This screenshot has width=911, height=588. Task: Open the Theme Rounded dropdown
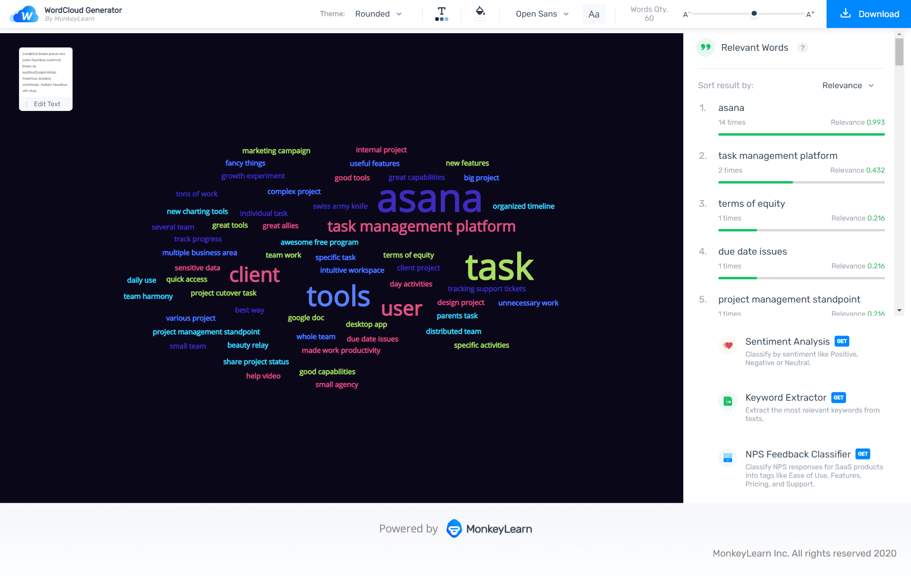[x=378, y=14]
